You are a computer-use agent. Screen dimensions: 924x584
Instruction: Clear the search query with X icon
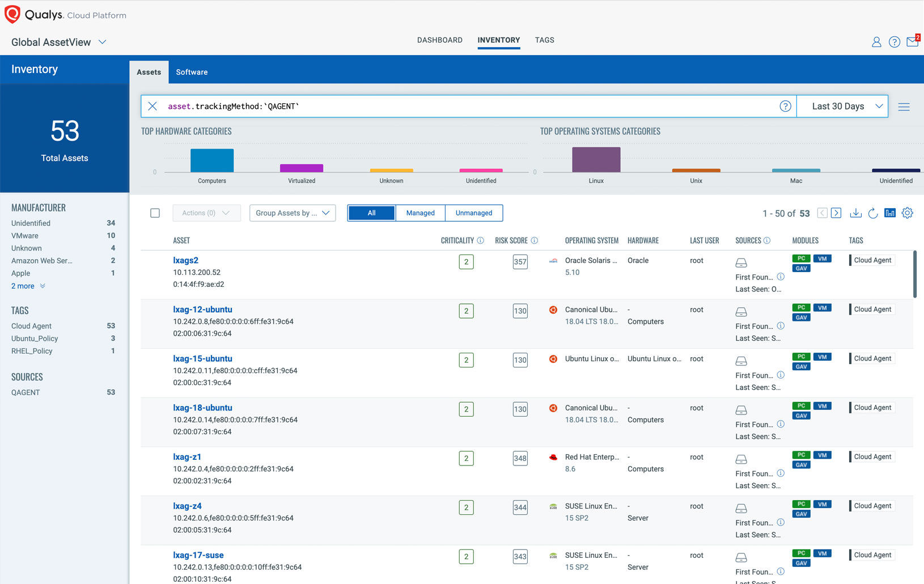point(152,106)
